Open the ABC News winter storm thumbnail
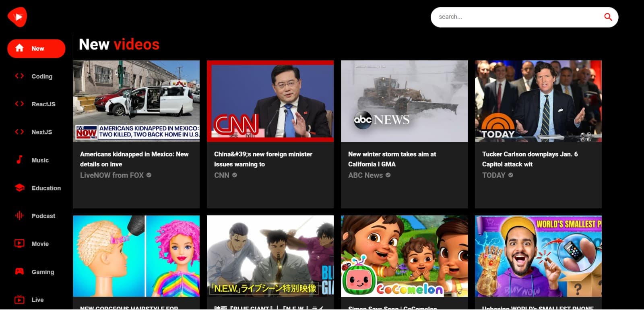This screenshot has width=644, height=310. (x=404, y=101)
